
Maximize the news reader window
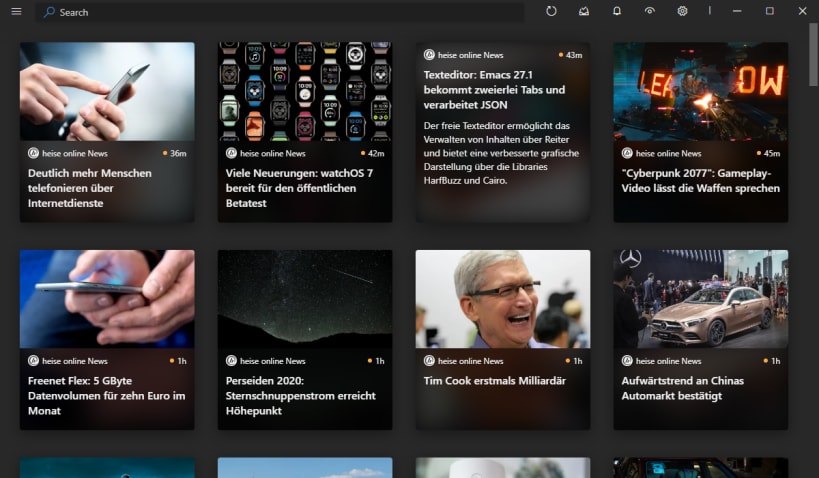(769, 11)
